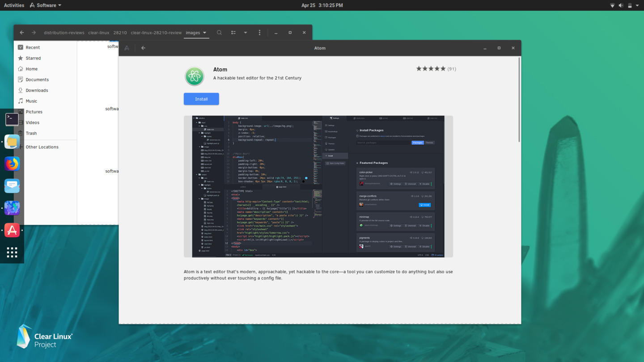Go back in Software window
This screenshot has height=362, width=644.
point(143,48)
